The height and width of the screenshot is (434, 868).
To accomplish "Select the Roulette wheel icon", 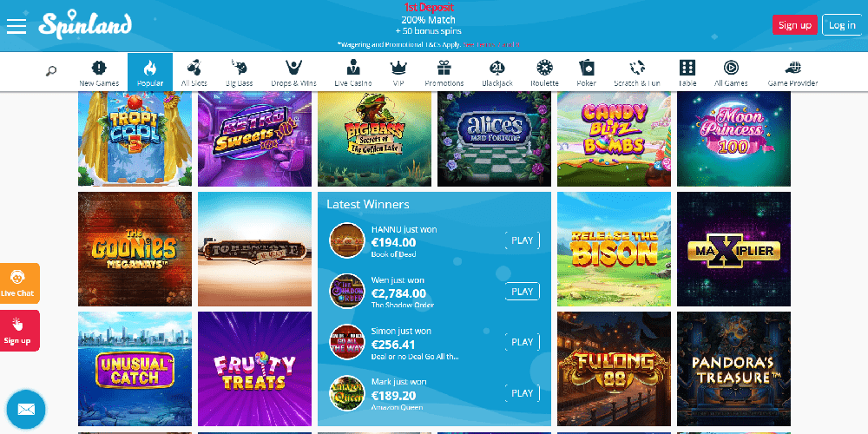I will pos(545,69).
